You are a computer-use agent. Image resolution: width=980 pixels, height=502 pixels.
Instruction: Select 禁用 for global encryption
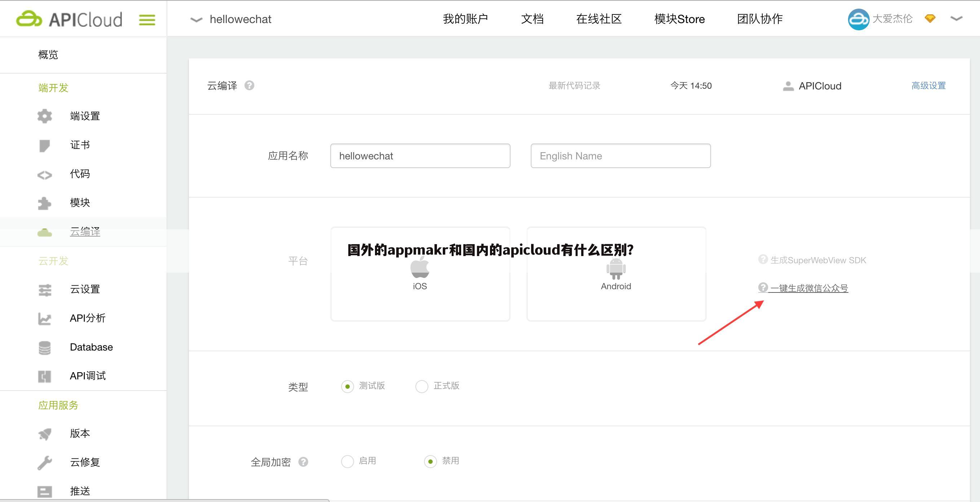430,461
